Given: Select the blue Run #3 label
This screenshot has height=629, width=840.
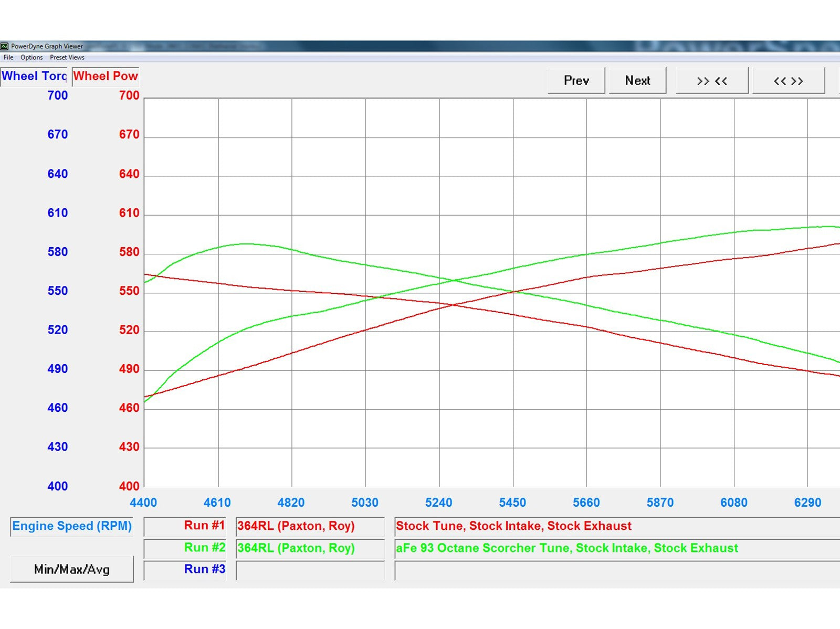Looking at the screenshot, I should pos(204,569).
